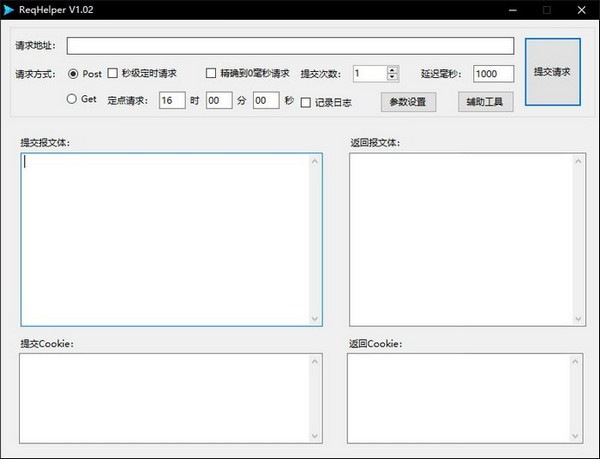Click the ReqHelper app icon in title bar
Image resolution: width=600 pixels, height=459 pixels.
(x=9, y=9)
